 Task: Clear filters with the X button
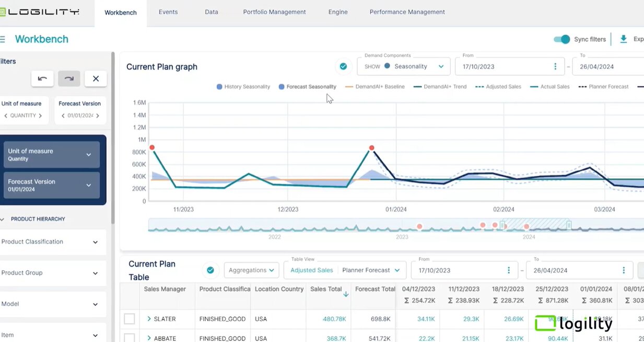tap(96, 78)
